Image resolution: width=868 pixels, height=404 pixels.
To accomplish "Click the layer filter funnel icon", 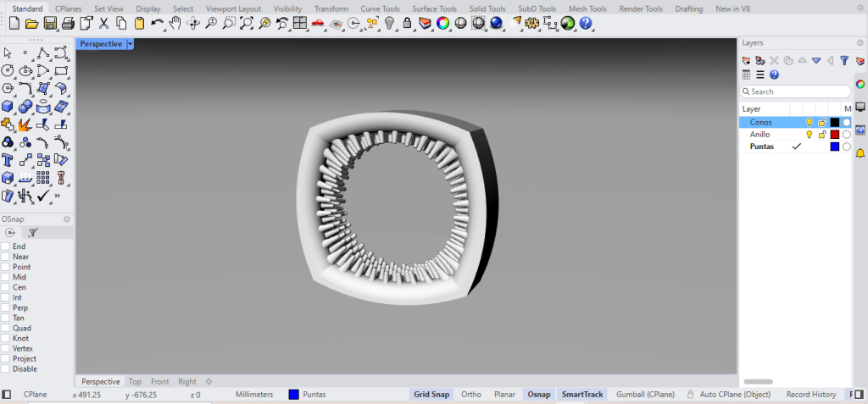I will point(844,60).
